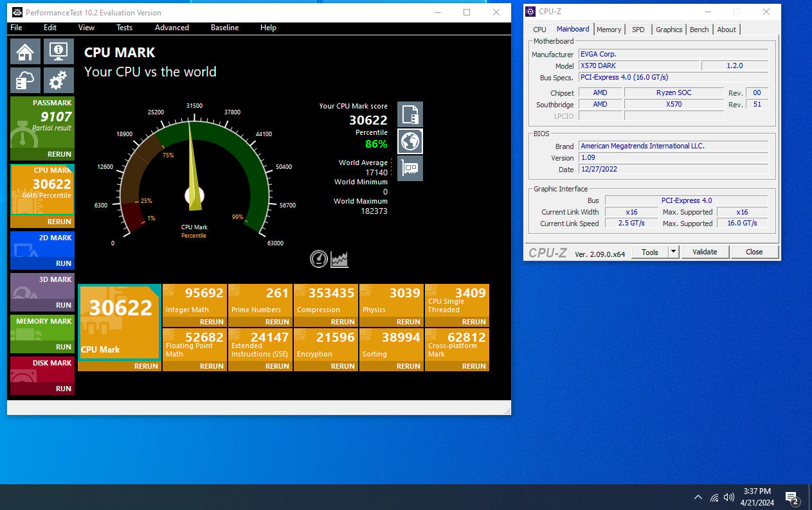Screen dimensions: 812x510
Task: Rerun the Encryption test
Action: click(343, 366)
